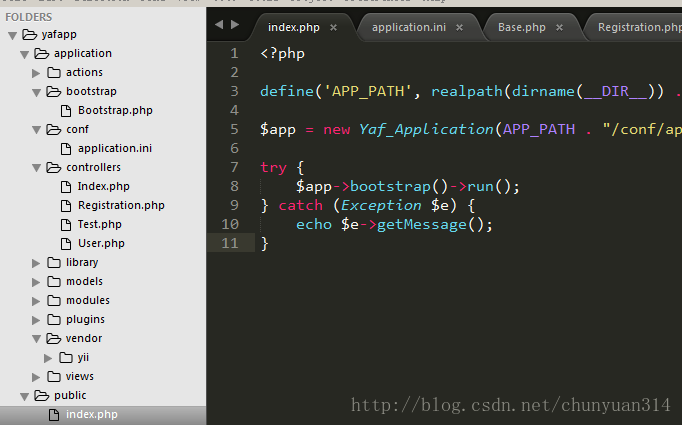Open User.php under controllers

(101, 243)
